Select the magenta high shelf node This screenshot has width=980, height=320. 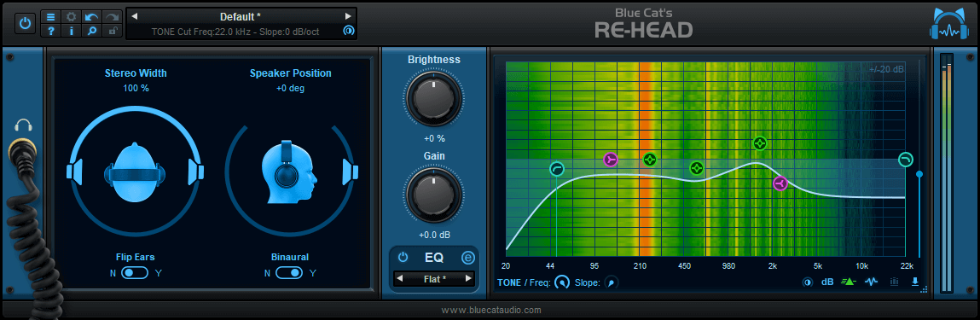(780, 183)
